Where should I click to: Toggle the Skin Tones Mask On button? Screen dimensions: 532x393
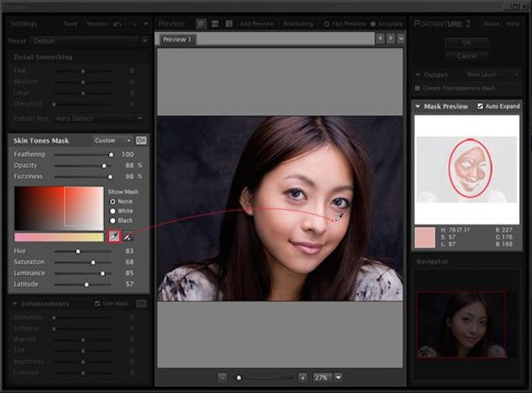(141, 140)
